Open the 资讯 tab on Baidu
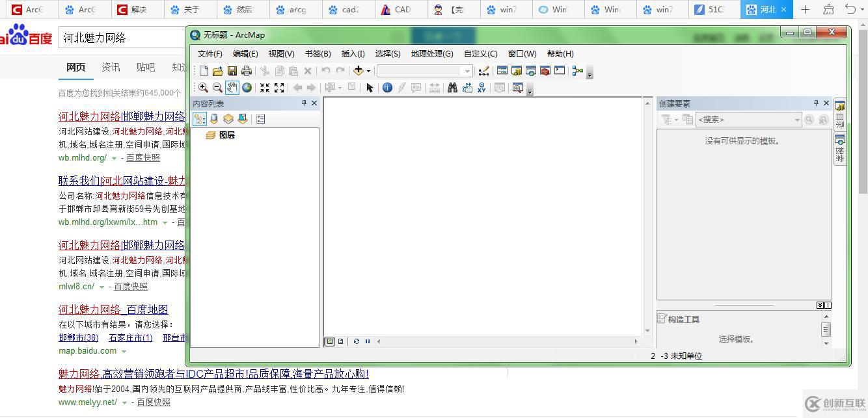The height and width of the screenshot is (418, 868). [111, 67]
